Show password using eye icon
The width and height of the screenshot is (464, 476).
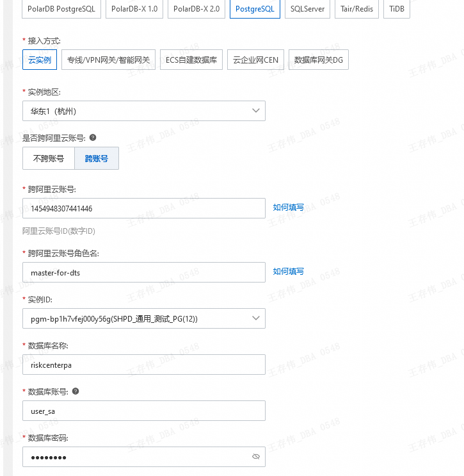pos(256,457)
